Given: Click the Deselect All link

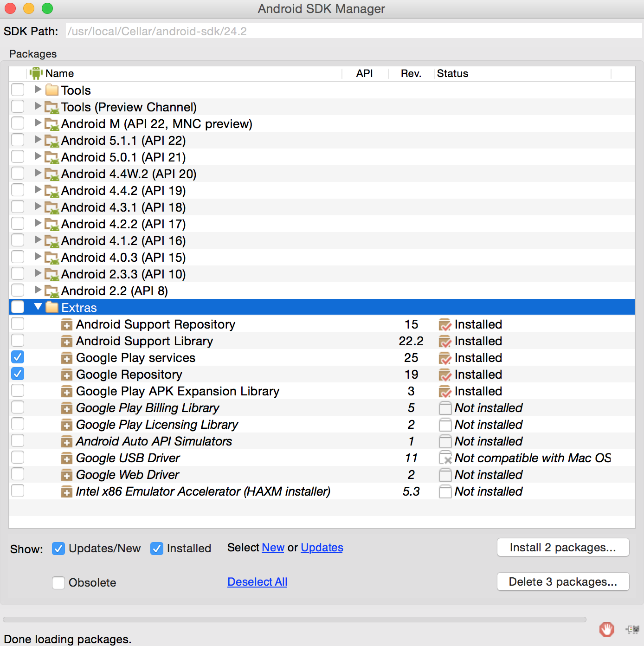Looking at the screenshot, I should coord(257,581).
